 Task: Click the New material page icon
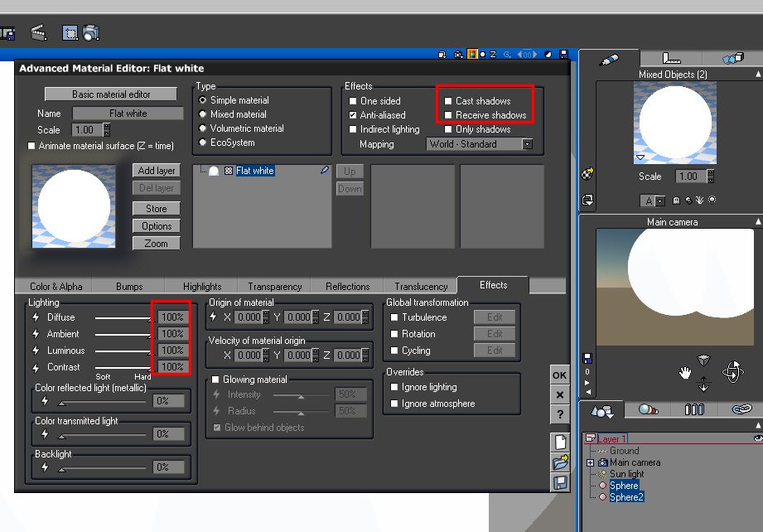coord(561,442)
